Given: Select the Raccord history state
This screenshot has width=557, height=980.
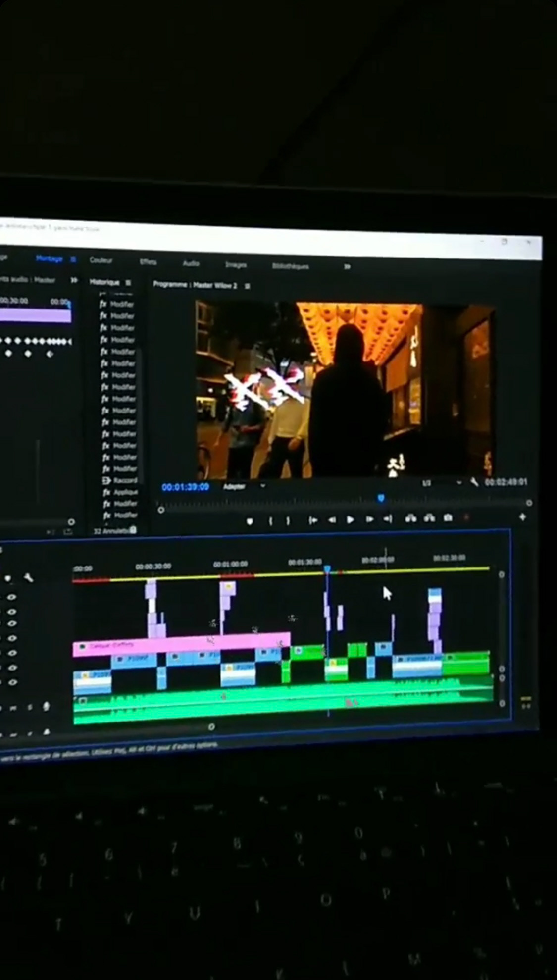Looking at the screenshot, I should pyautogui.click(x=120, y=480).
